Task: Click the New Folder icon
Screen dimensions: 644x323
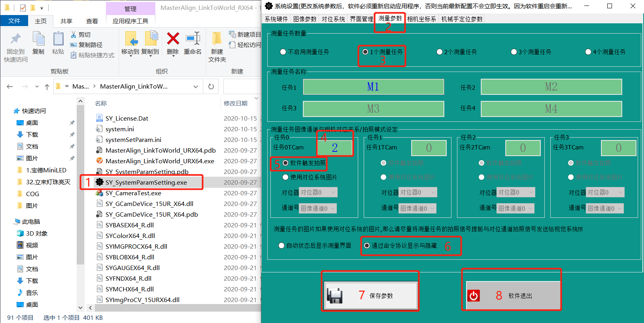Action: coord(217,39)
